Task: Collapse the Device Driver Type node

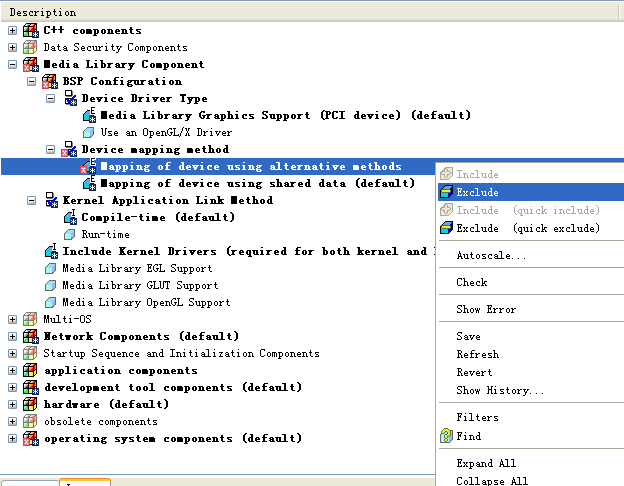Action: [x=51, y=98]
